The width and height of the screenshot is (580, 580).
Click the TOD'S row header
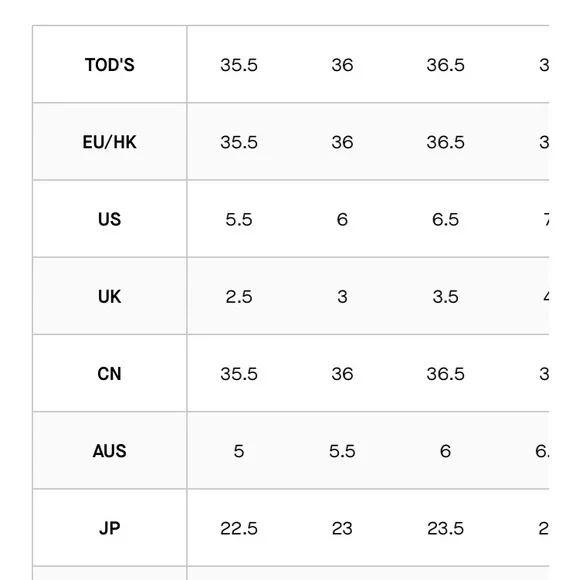click(x=109, y=65)
